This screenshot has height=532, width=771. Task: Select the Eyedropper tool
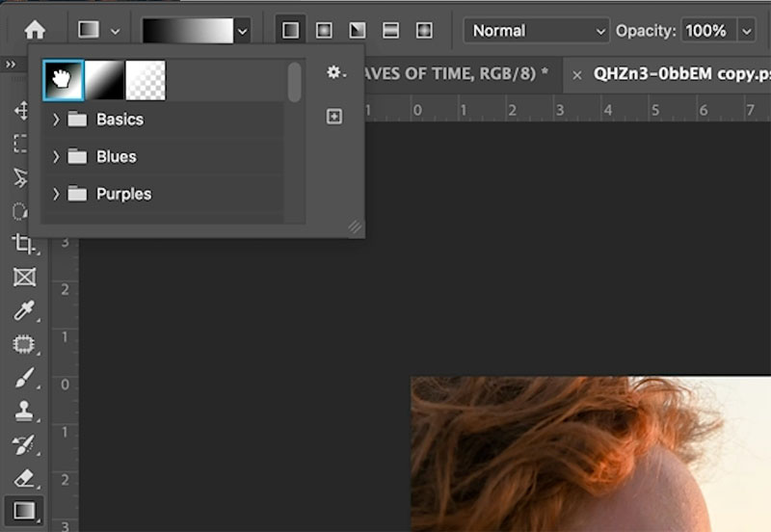click(x=25, y=310)
